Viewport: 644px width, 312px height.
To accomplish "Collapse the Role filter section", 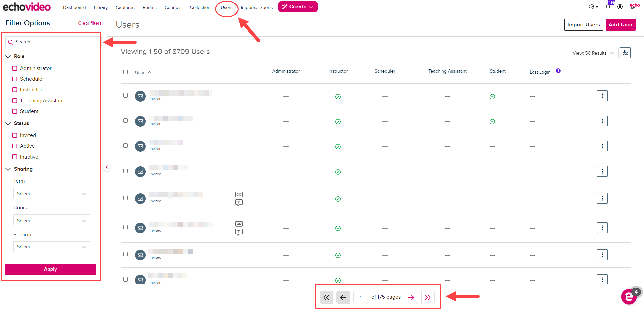I will [x=8, y=56].
